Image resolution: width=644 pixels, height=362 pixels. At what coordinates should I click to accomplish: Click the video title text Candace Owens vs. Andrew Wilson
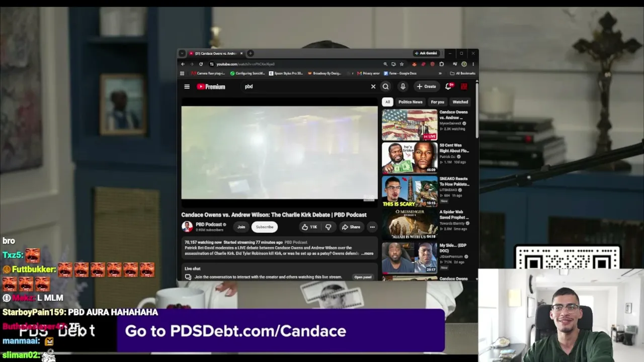(x=274, y=215)
